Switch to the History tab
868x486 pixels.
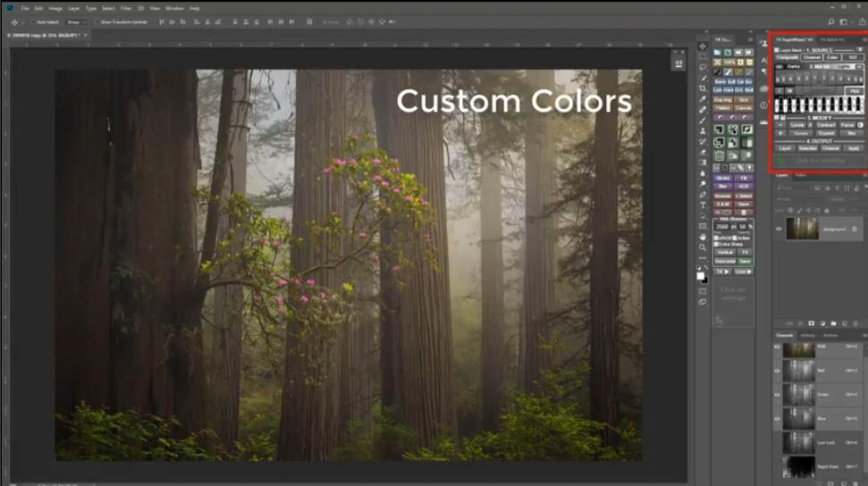tap(807, 335)
